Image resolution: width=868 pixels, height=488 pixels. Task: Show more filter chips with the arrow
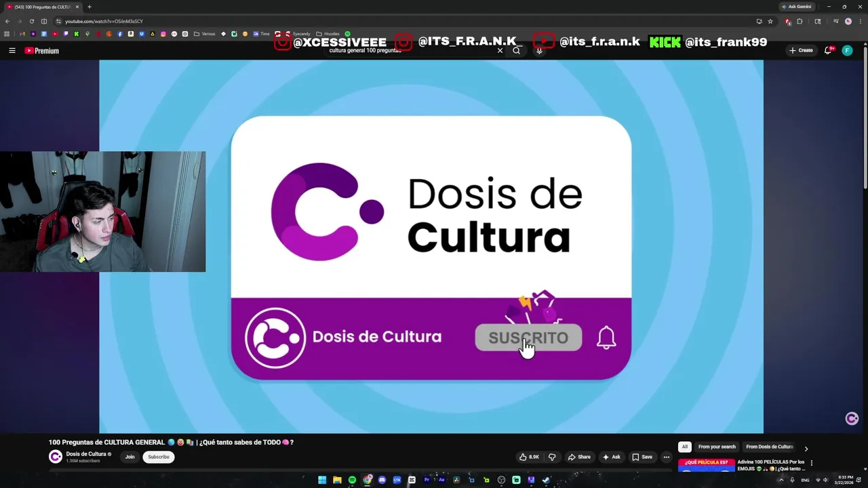coord(806,448)
